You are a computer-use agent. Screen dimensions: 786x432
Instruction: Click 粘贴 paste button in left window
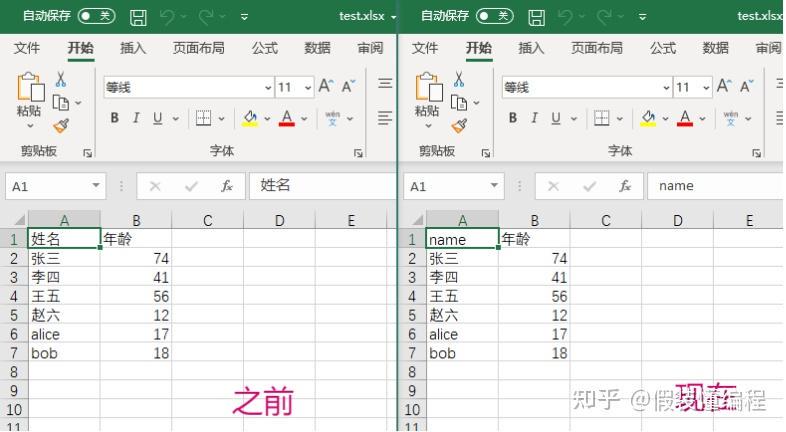30,100
